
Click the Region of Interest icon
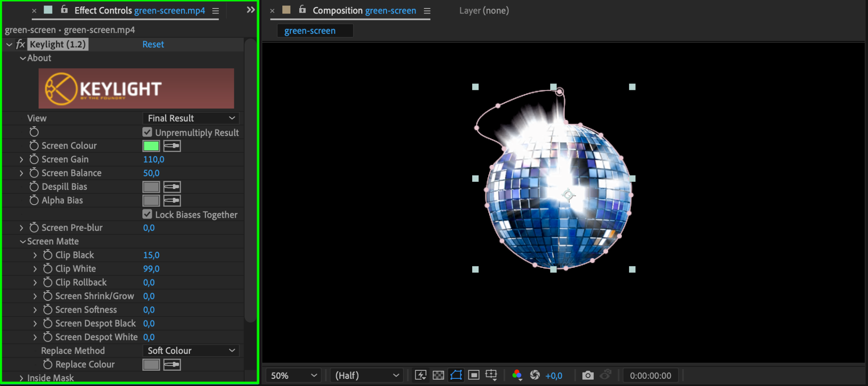point(474,375)
